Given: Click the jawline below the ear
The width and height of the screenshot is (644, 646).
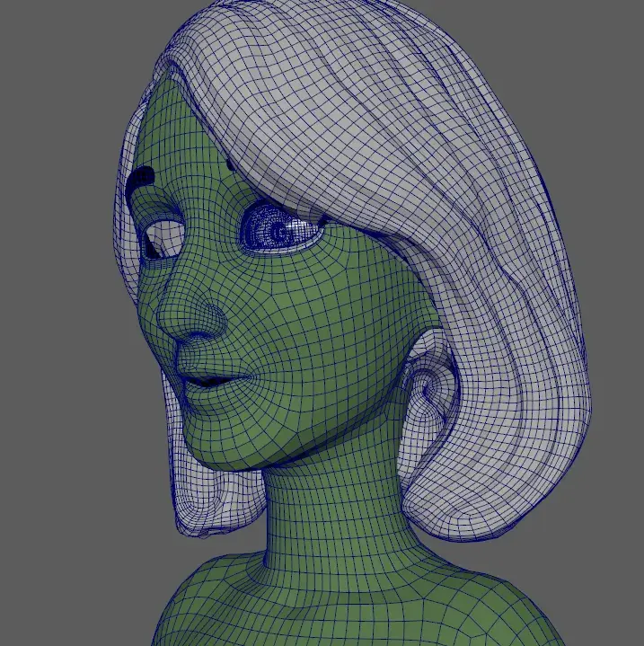Looking at the screenshot, I should (377, 431).
